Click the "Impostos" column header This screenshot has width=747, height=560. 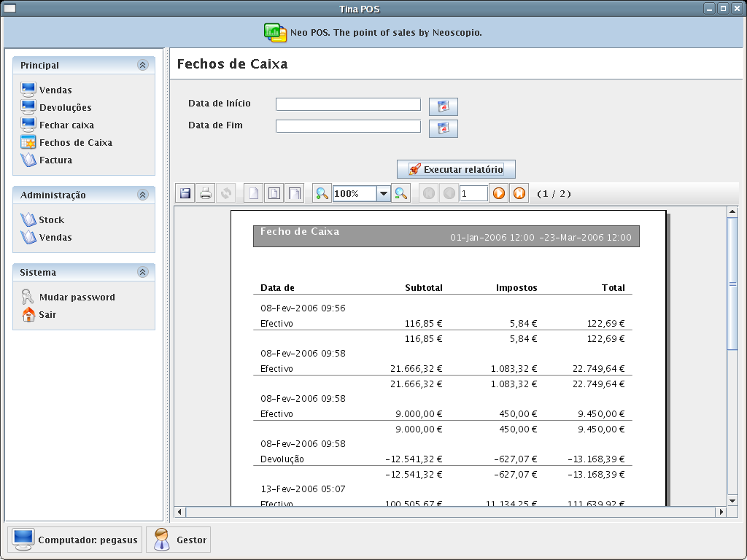516,287
